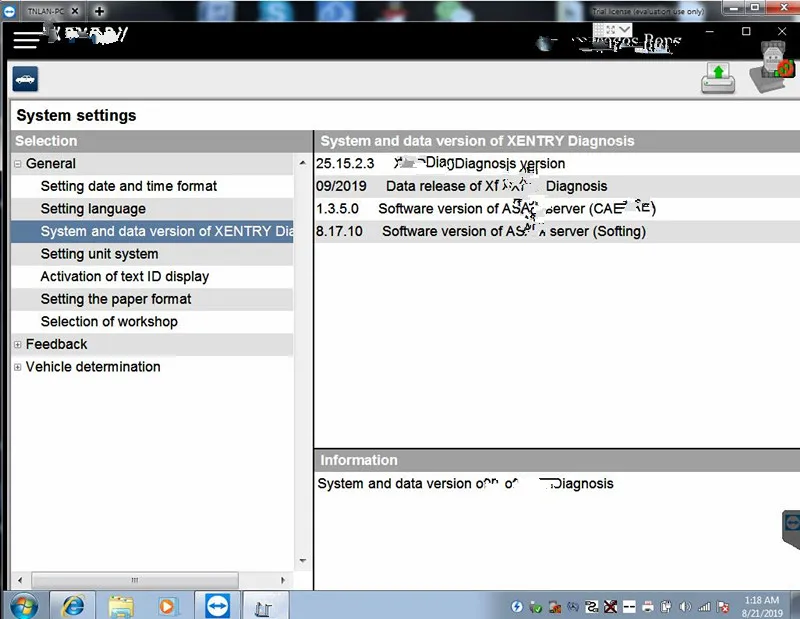Click the General tree label
The height and width of the screenshot is (619, 800).
pos(51,164)
